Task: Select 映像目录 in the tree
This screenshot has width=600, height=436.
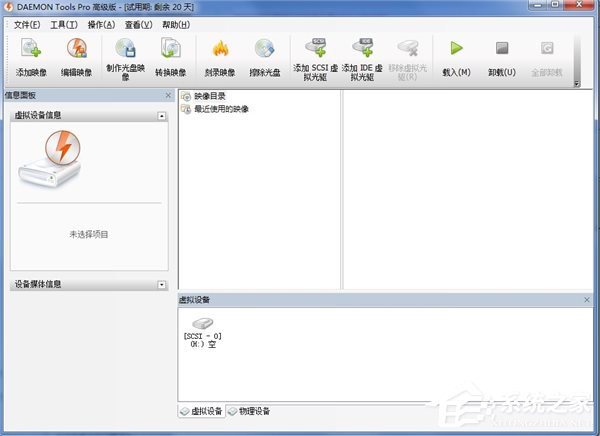Action: coord(209,97)
